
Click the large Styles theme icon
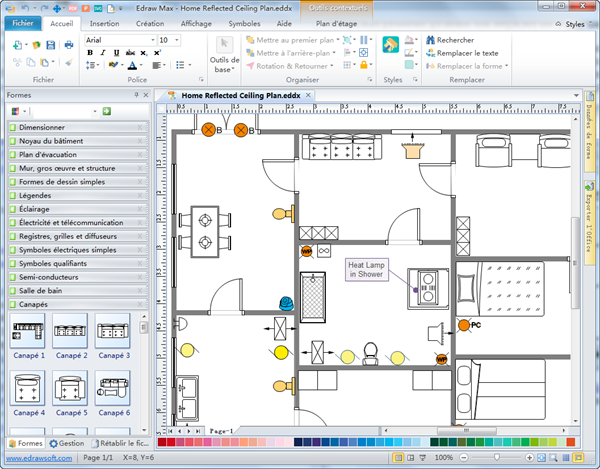391,49
